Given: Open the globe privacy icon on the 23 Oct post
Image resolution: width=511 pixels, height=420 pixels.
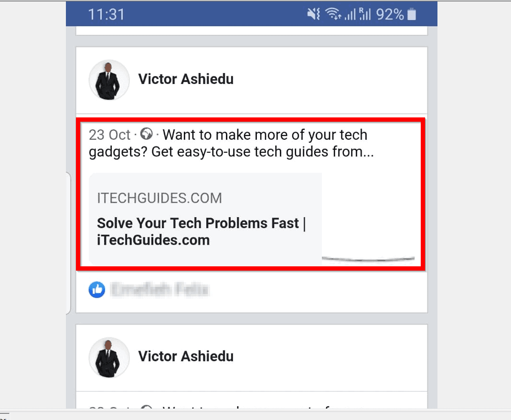Looking at the screenshot, I should (x=147, y=134).
